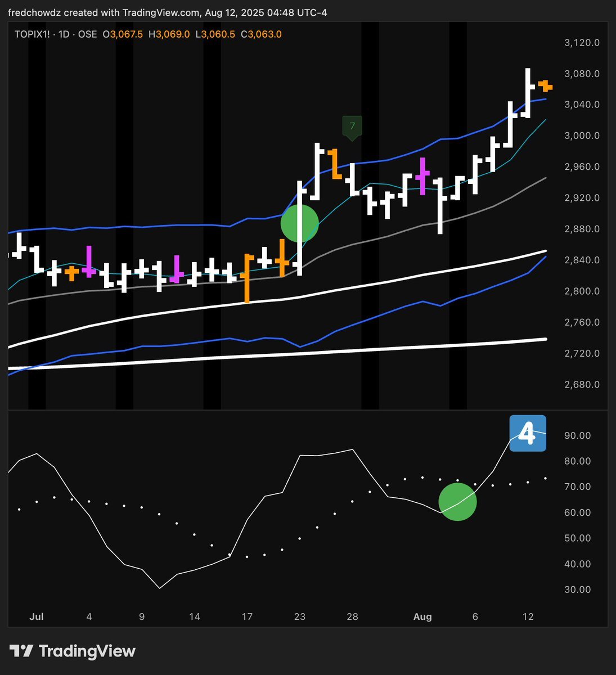Click the 2,840.0 price axis label
The image size is (616, 675).
coord(582,260)
